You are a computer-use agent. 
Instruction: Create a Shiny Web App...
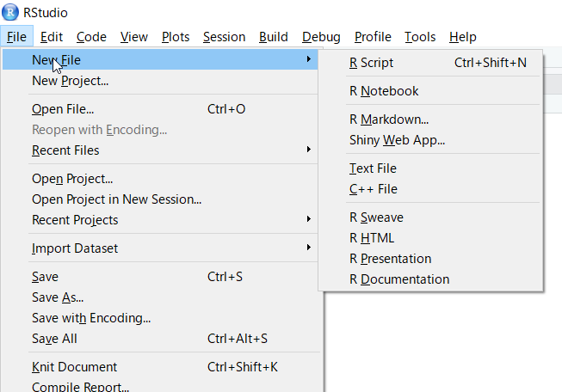(x=430, y=140)
